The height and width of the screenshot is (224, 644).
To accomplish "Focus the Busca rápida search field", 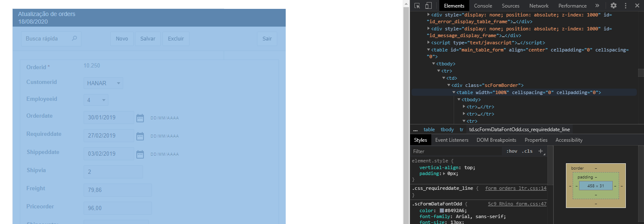I will tap(51, 38).
